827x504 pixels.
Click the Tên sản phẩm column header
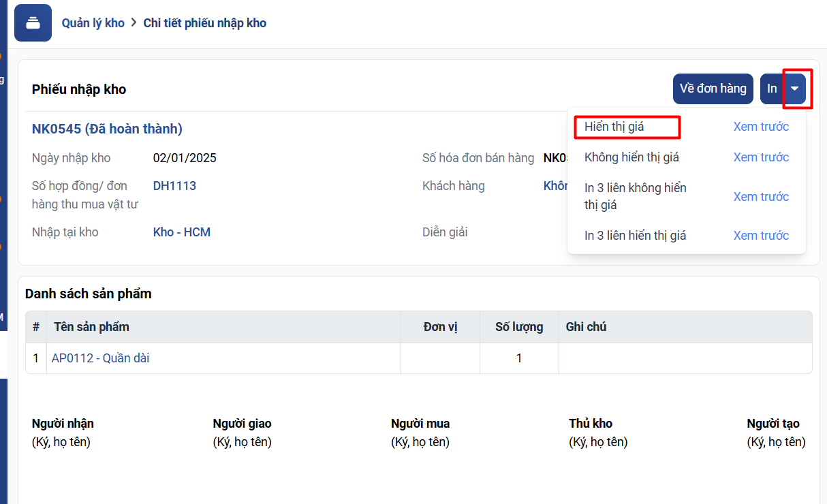click(x=91, y=327)
